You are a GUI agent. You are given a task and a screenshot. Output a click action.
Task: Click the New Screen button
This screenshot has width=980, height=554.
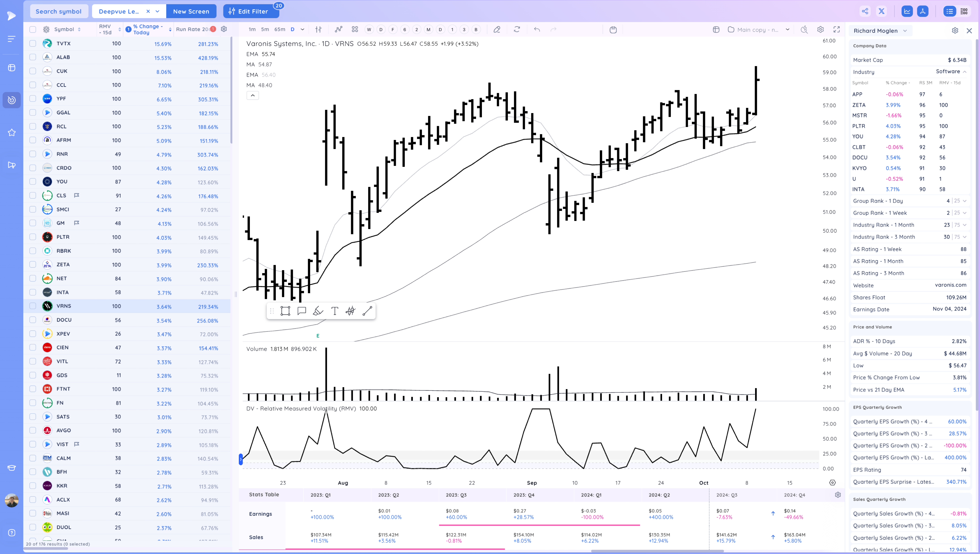pos(191,11)
